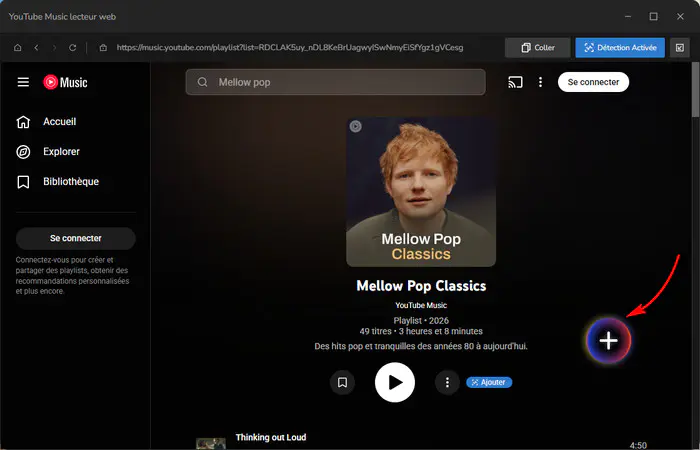Click the collapse window icon beside Détection
Screen dimensions: 700x450
679,48
